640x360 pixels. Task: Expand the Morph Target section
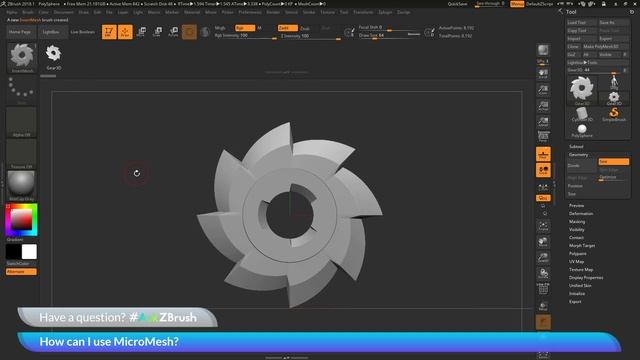(582, 246)
